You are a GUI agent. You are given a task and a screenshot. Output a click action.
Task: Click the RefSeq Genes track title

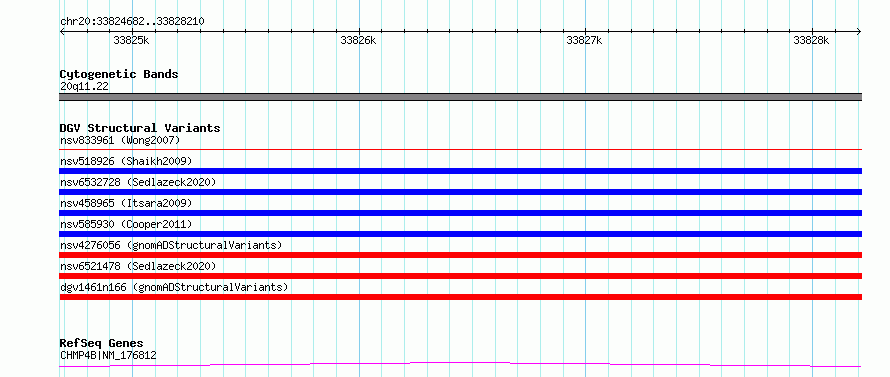[x=101, y=343]
